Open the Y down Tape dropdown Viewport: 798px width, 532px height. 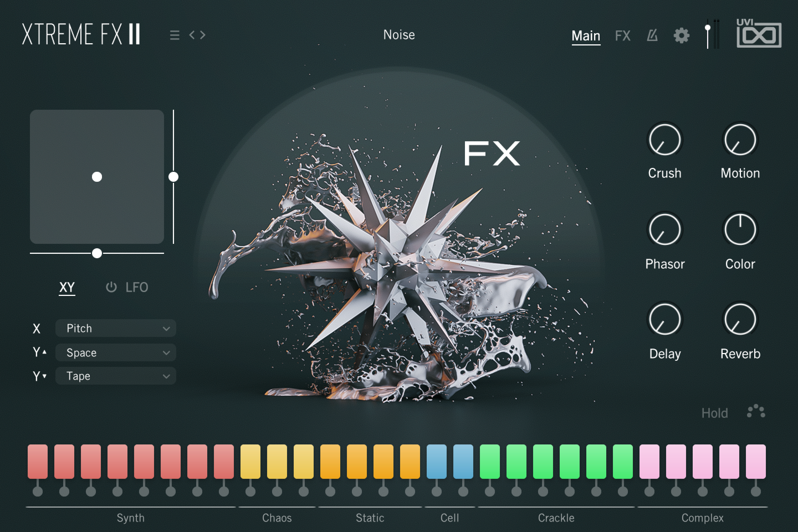[116, 376]
